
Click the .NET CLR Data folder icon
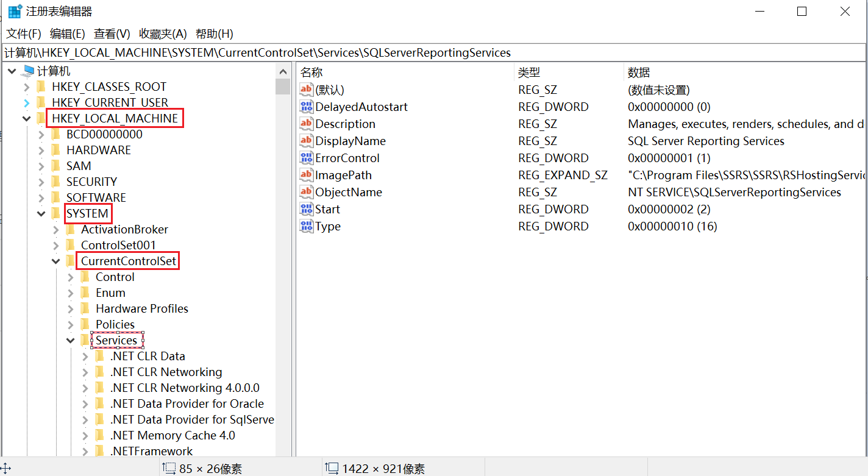click(100, 356)
